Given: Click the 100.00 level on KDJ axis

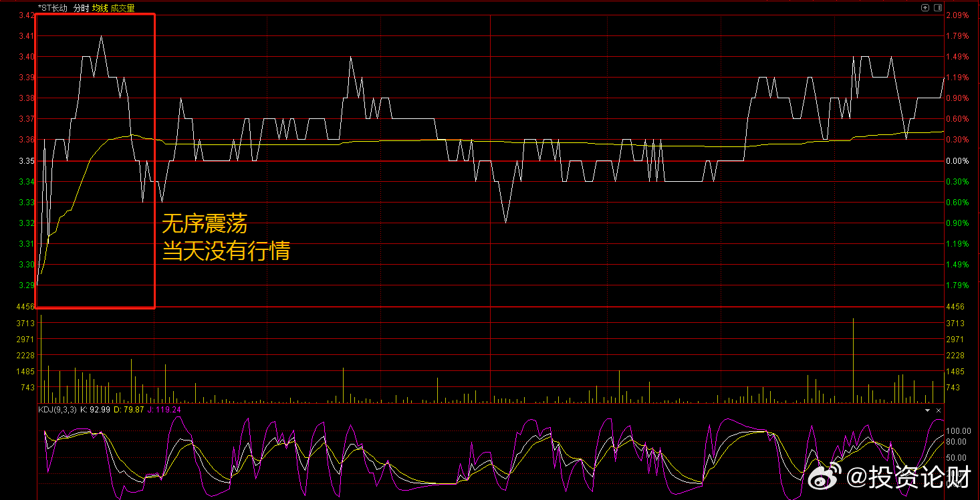Looking at the screenshot, I should tap(957, 431).
